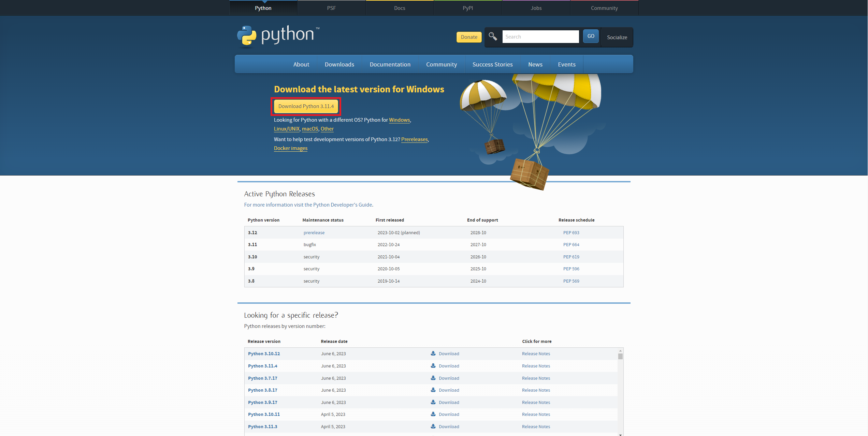
Task: Open Release Notes for Python 3.9.17
Action: (536, 402)
